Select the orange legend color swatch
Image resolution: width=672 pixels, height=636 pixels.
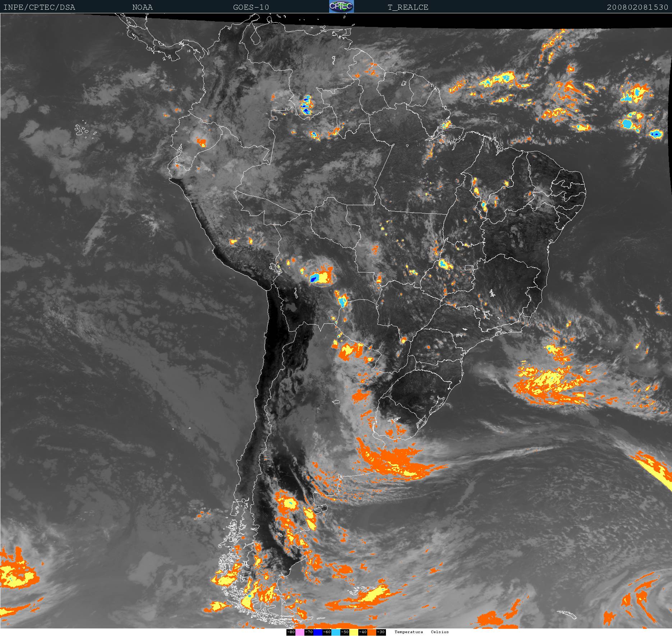tap(372, 632)
